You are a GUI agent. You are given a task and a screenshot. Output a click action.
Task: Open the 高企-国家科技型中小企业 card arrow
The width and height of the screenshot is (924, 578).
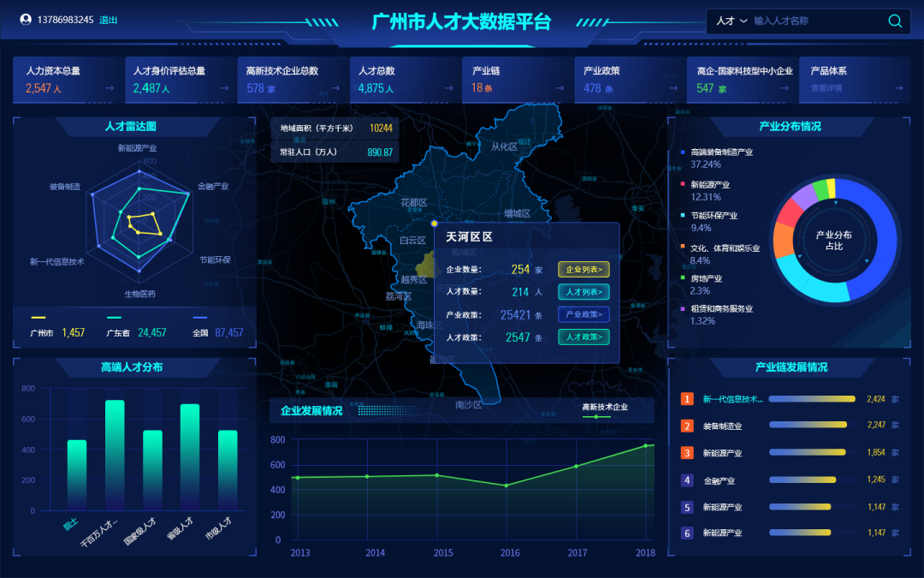785,88
